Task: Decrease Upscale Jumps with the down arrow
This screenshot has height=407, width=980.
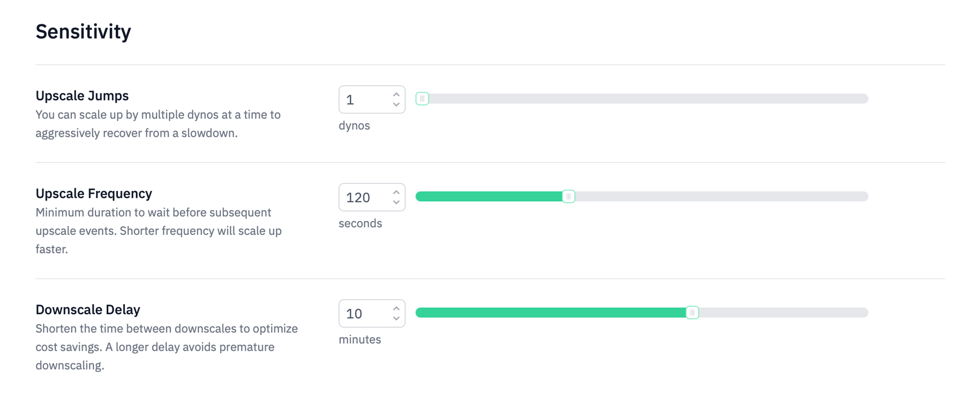Action: [x=396, y=105]
